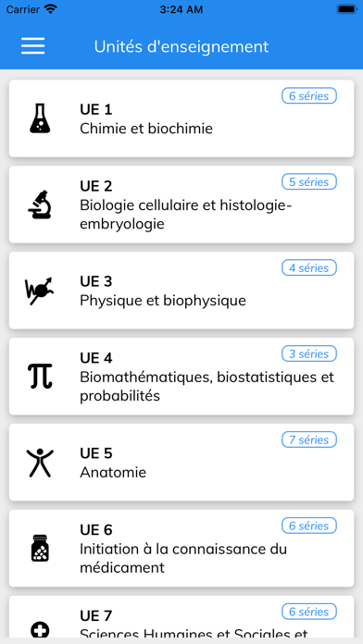Open Initiation à la connaissance du médicament
363x644 pixels.
click(x=181, y=549)
